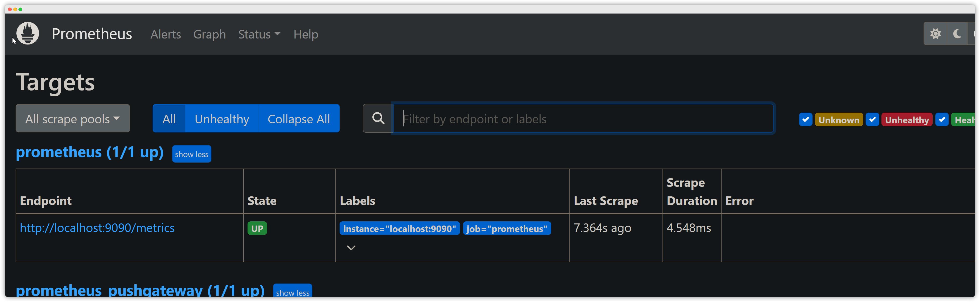Click the Unhealthy red badge
The width and height of the screenshot is (980, 302).
coord(907,119)
